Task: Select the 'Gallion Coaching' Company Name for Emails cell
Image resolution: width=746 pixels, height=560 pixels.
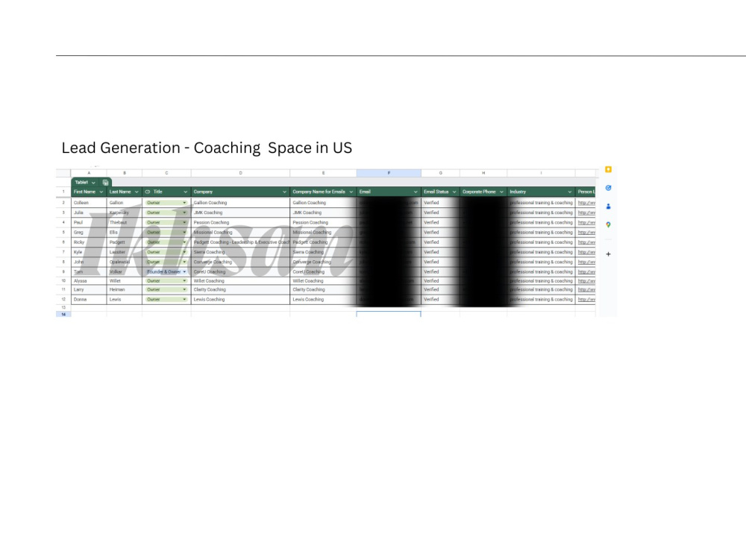Action: coord(323,203)
